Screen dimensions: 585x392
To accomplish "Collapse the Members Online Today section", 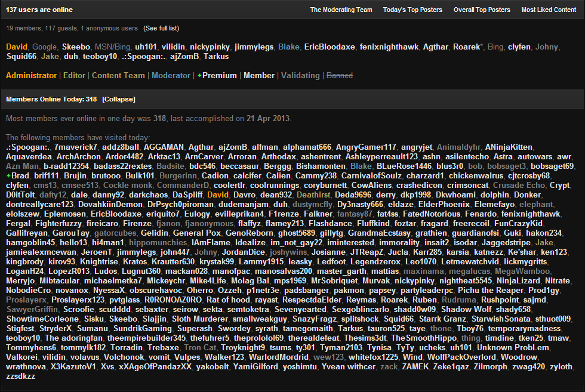I will pyautogui.click(x=119, y=98).
